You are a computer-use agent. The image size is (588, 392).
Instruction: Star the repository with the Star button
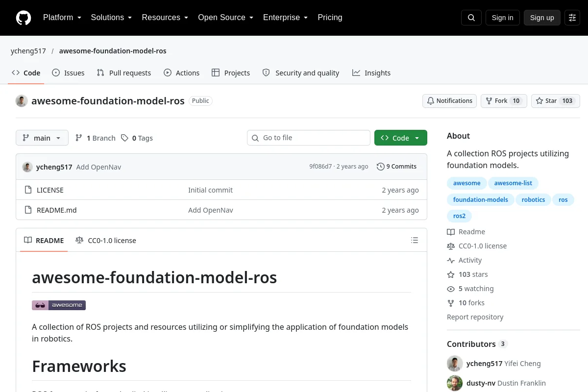pos(556,101)
